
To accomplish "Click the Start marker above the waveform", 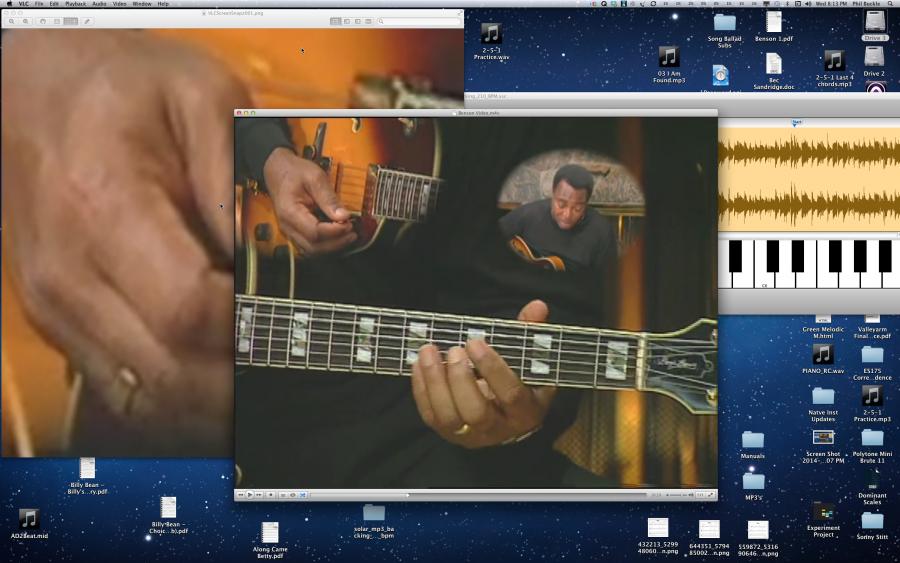I will (x=796, y=122).
